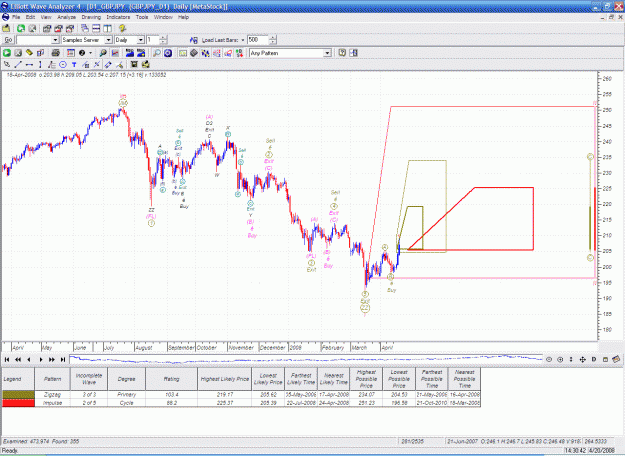Click the green refresh icon in top toolbar
Screen dimensions: 625x456
point(21,28)
